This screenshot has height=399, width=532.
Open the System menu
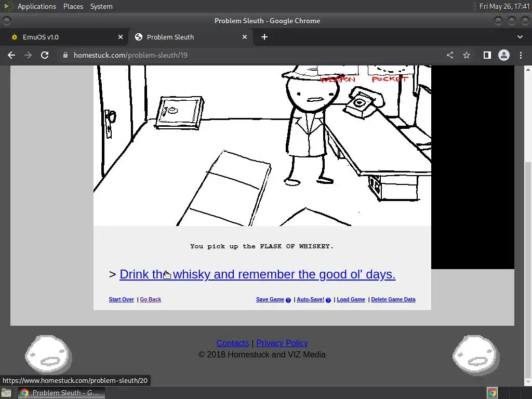click(x=101, y=6)
